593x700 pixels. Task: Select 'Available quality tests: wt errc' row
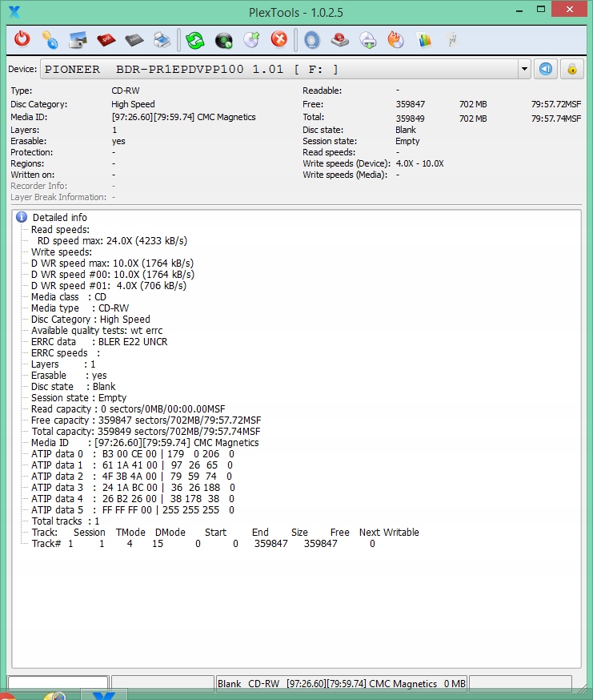coord(97,330)
